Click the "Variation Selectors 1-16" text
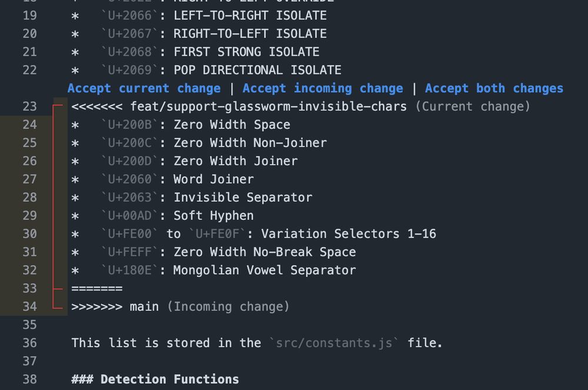This screenshot has height=390, width=588. pos(348,234)
